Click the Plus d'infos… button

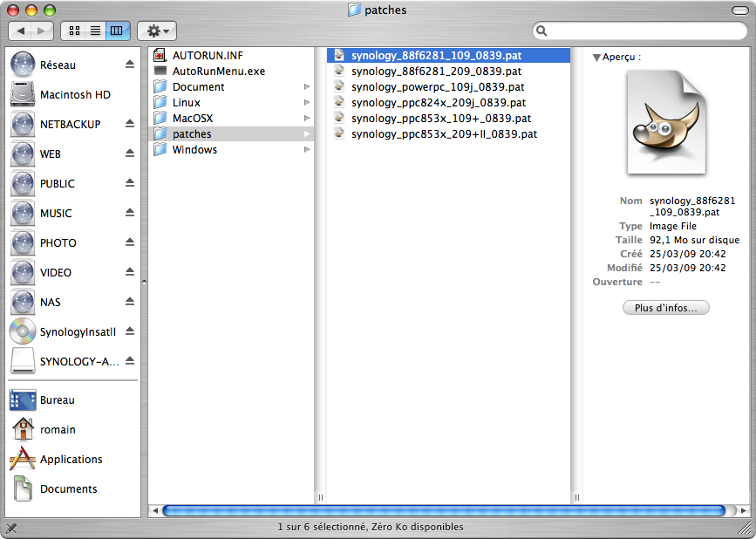pos(666,308)
